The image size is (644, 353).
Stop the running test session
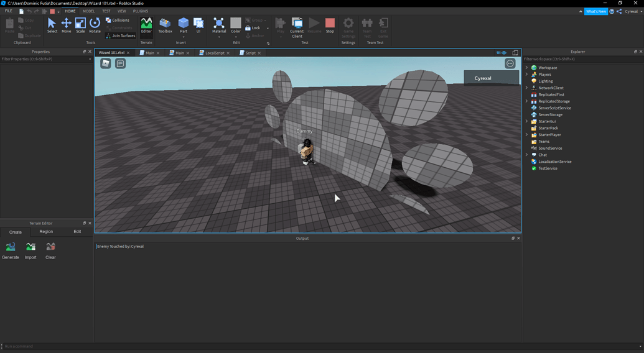click(330, 25)
